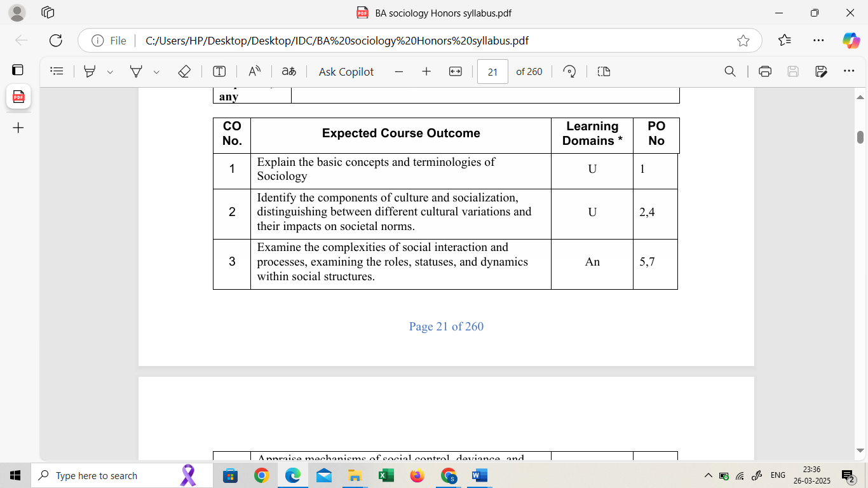Select the Draw pen tool
Viewport: 868px width, 488px height.
tap(135, 72)
